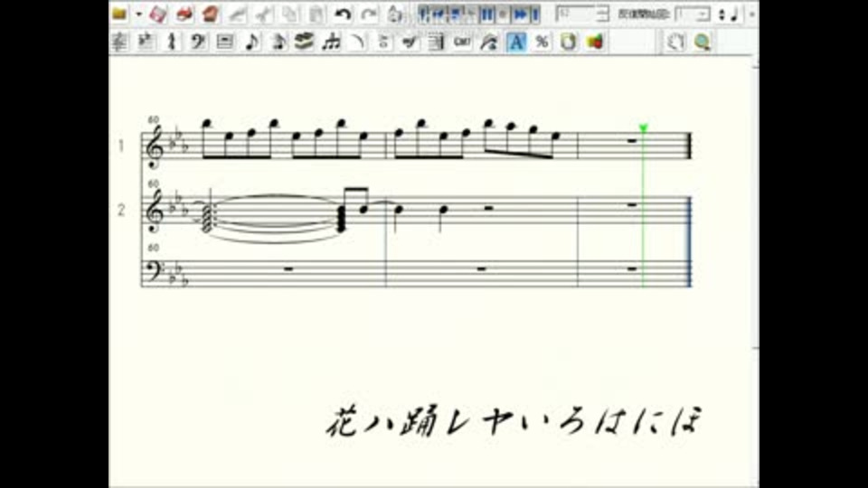Click the measure number spinner arrows
Image resolution: width=868 pixels, height=488 pixels.
click(x=603, y=14)
